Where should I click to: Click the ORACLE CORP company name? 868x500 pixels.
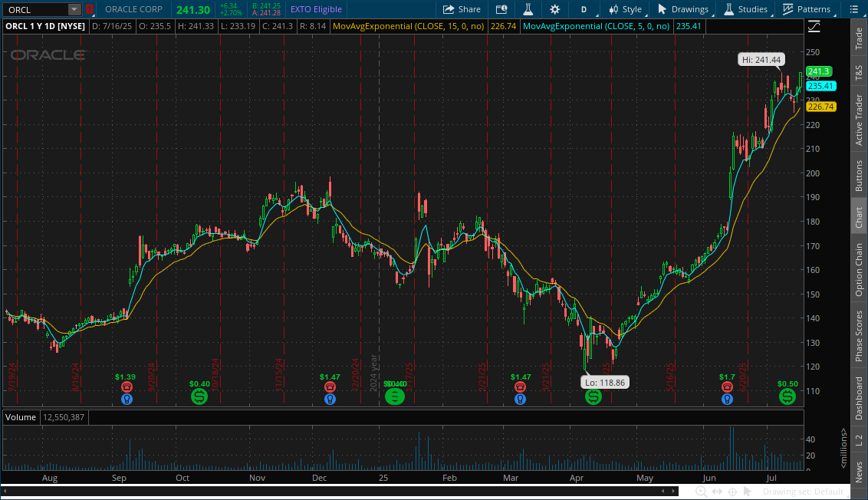[x=133, y=9]
